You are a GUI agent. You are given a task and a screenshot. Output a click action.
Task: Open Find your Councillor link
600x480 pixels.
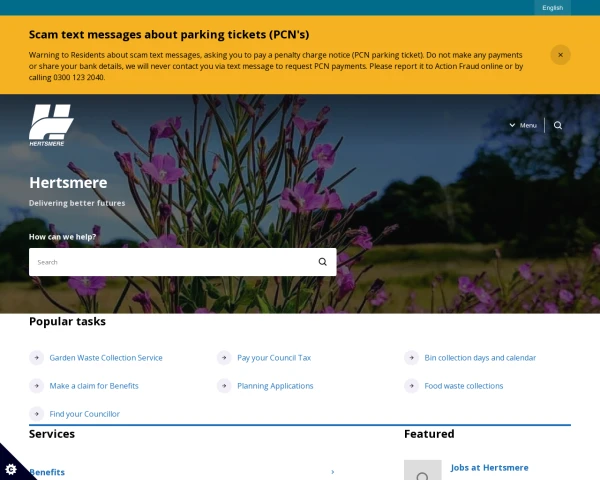(x=85, y=414)
